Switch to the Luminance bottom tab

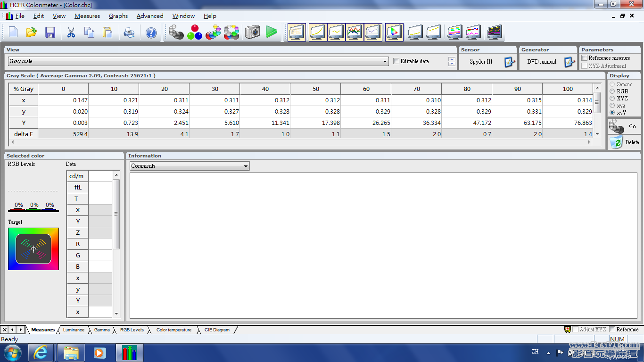(74, 330)
